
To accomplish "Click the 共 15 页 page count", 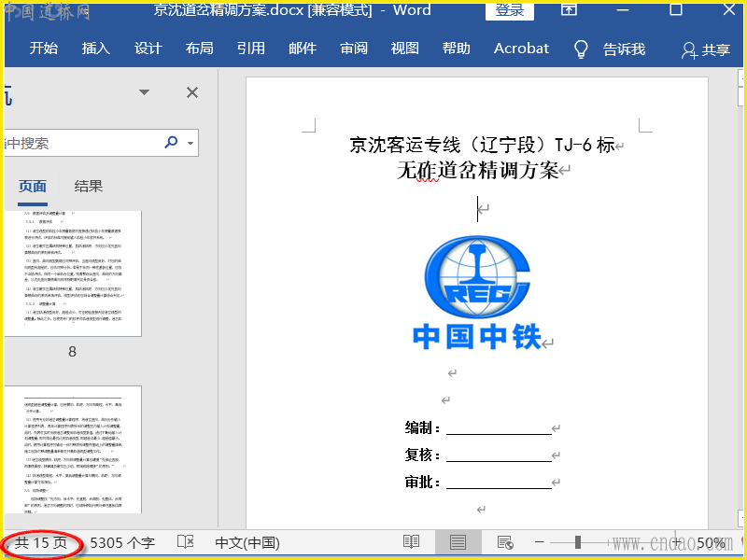I will click(40, 543).
